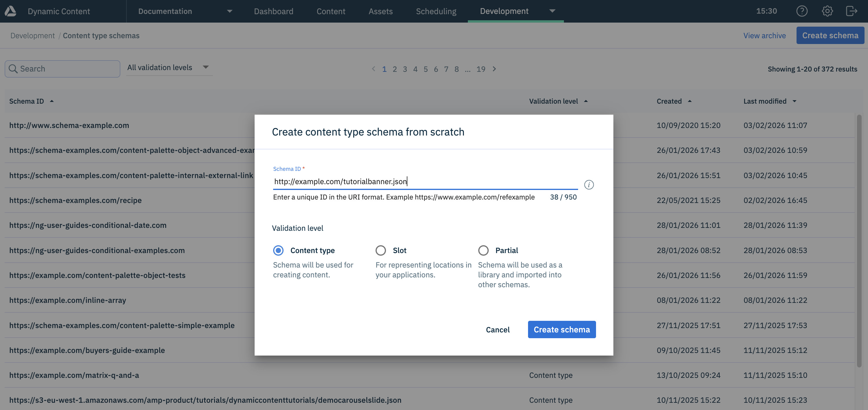Expand the Development menu arrow
The width and height of the screenshot is (868, 410).
[x=552, y=11]
